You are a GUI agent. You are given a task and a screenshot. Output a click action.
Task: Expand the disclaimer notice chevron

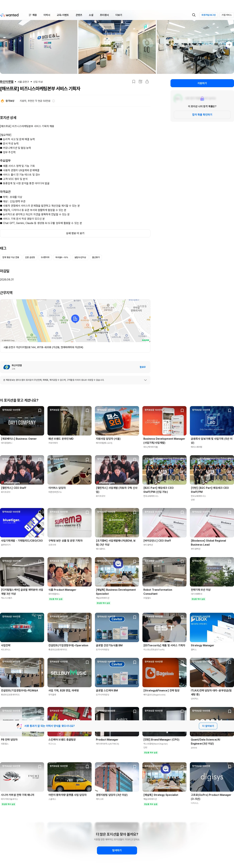(145, 380)
